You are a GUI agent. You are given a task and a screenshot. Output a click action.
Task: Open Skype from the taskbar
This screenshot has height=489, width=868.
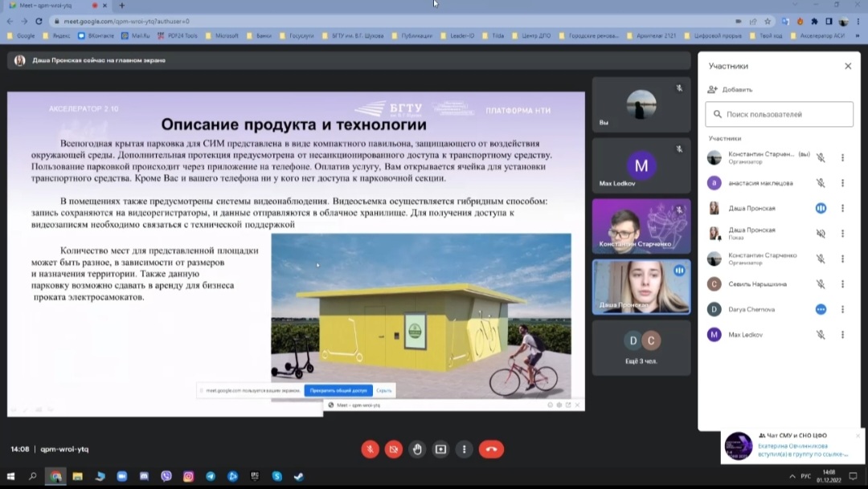click(x=276, y=476)
